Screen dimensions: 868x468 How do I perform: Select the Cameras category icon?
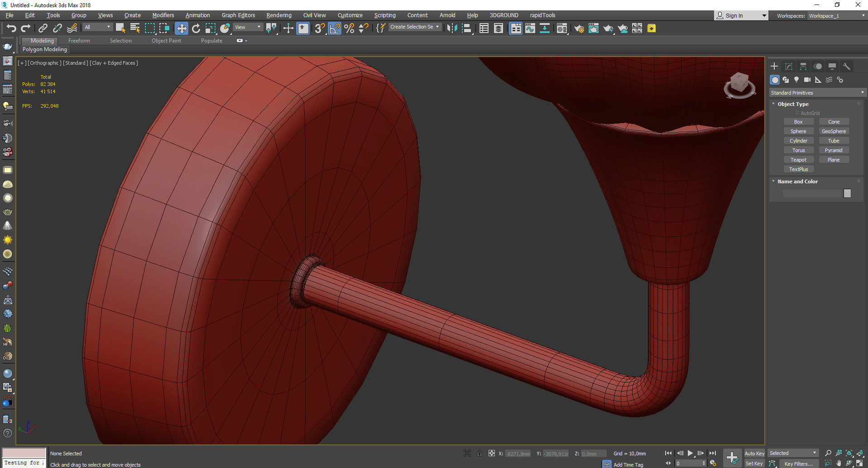pos(807,80)
